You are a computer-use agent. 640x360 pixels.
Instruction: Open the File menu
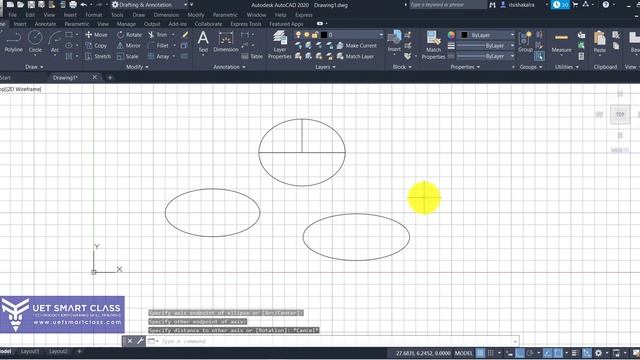(12, 15)
